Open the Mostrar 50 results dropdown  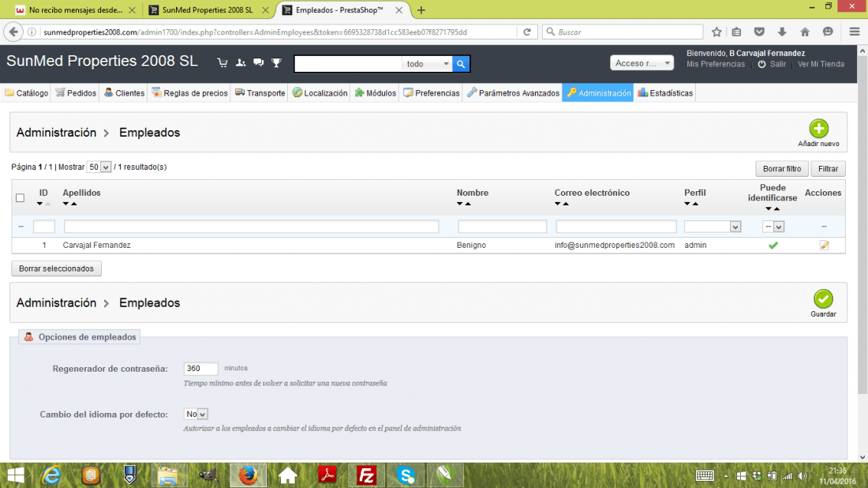[x=99, y=167]
